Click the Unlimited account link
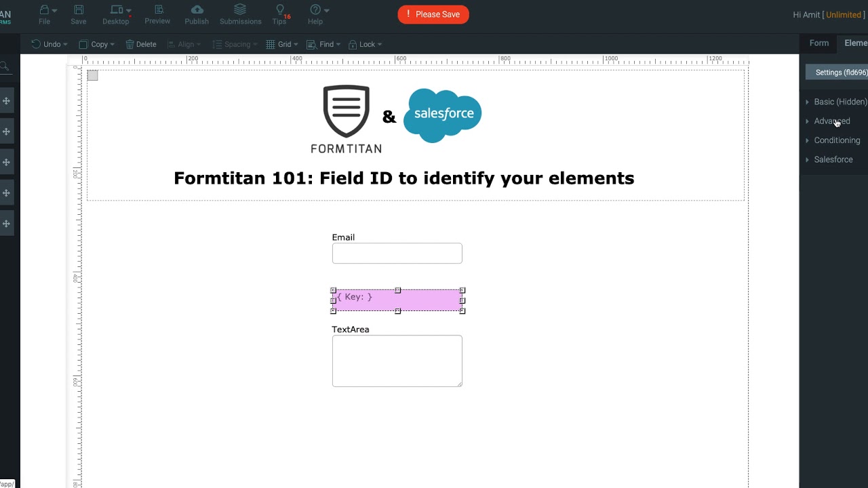Screen dimensions: 868x488 [844, 15]
